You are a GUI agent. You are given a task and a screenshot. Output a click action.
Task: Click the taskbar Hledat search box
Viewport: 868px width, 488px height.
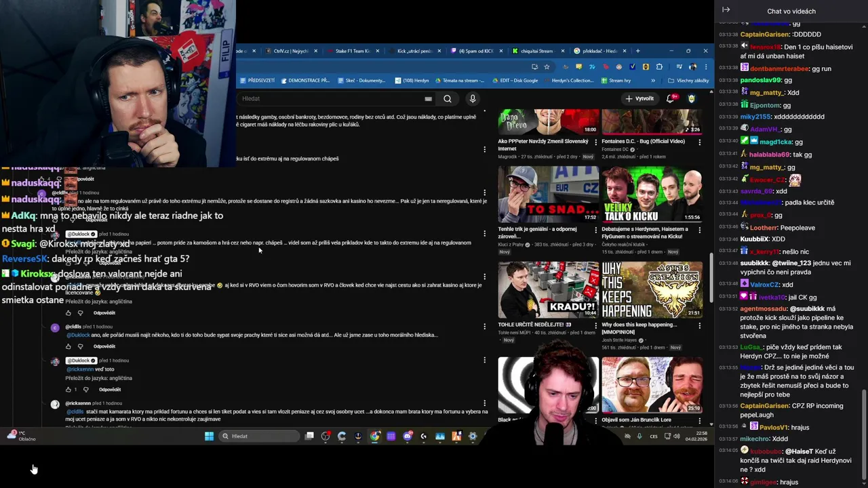[258, 436]
